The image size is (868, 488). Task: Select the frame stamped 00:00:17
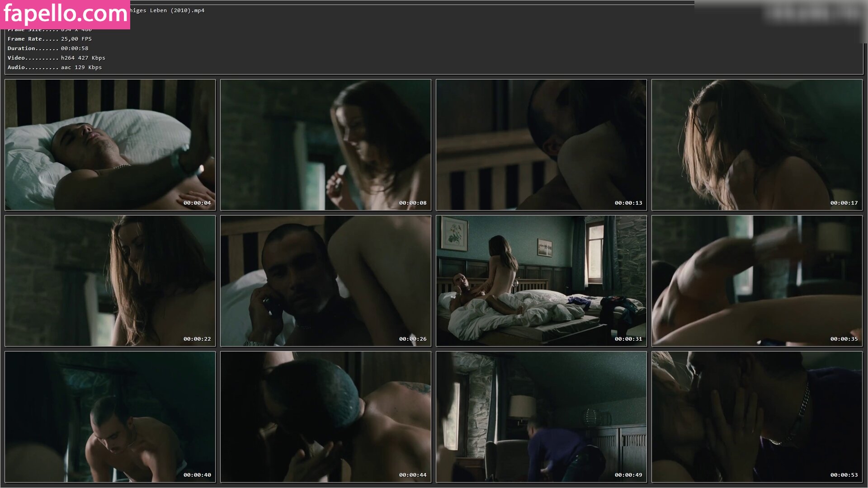point(757,145)
